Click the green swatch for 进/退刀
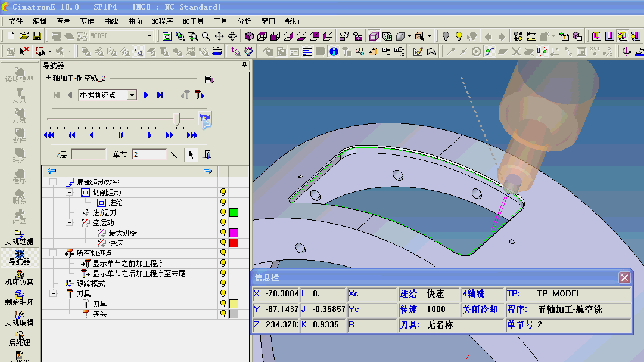Screen dimensions: 644x362 tap(234, 212)
